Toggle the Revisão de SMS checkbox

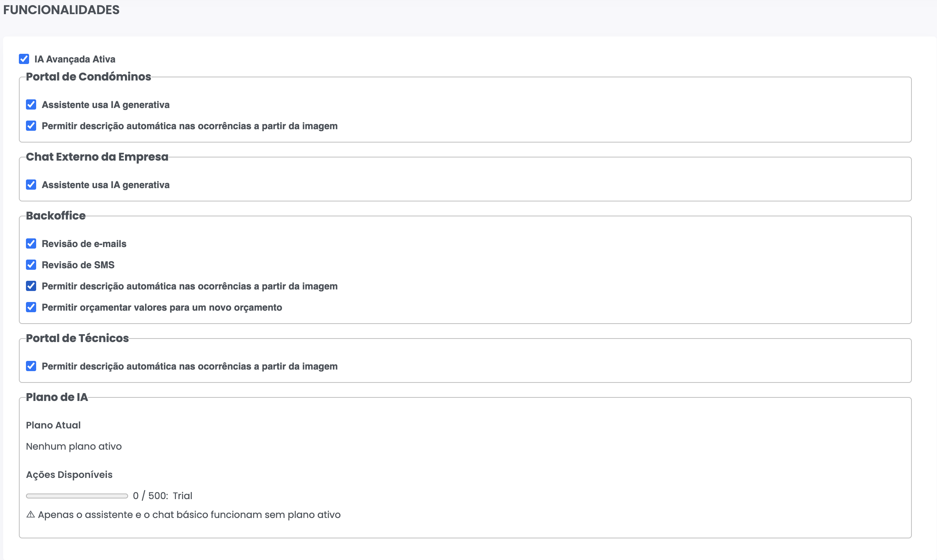coord(31,265)
